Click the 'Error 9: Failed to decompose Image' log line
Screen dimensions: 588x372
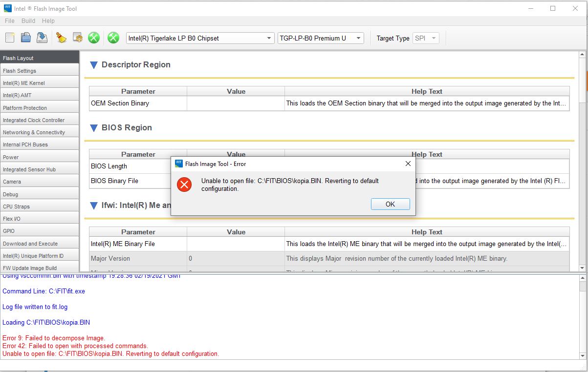(x=54, y=338)
